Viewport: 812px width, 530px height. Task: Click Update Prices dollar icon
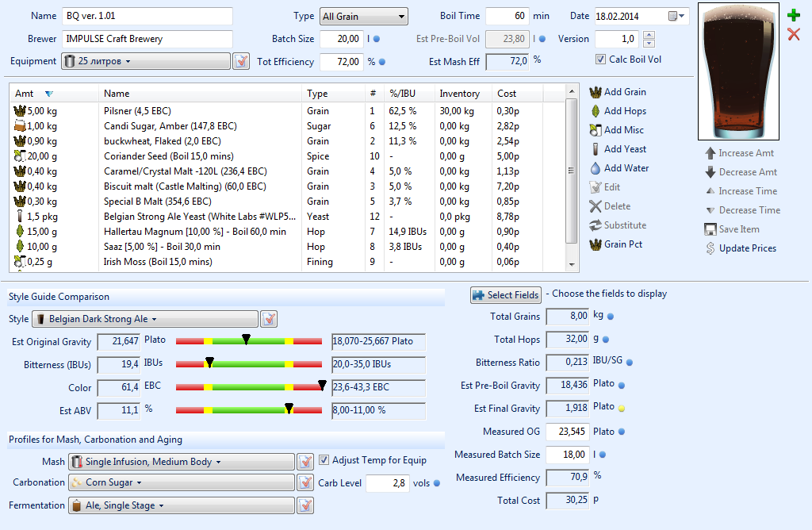pyautogui.click(x=710, y=248)
